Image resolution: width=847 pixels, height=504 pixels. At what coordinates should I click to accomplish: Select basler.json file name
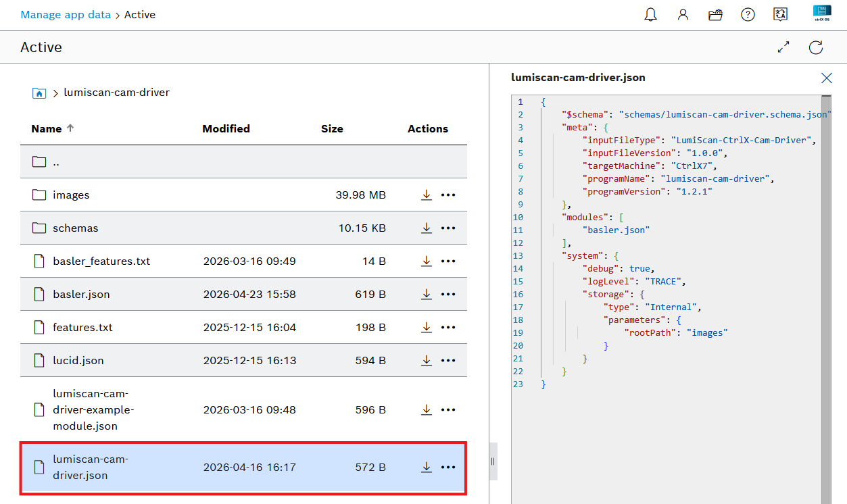click(81, 295)
